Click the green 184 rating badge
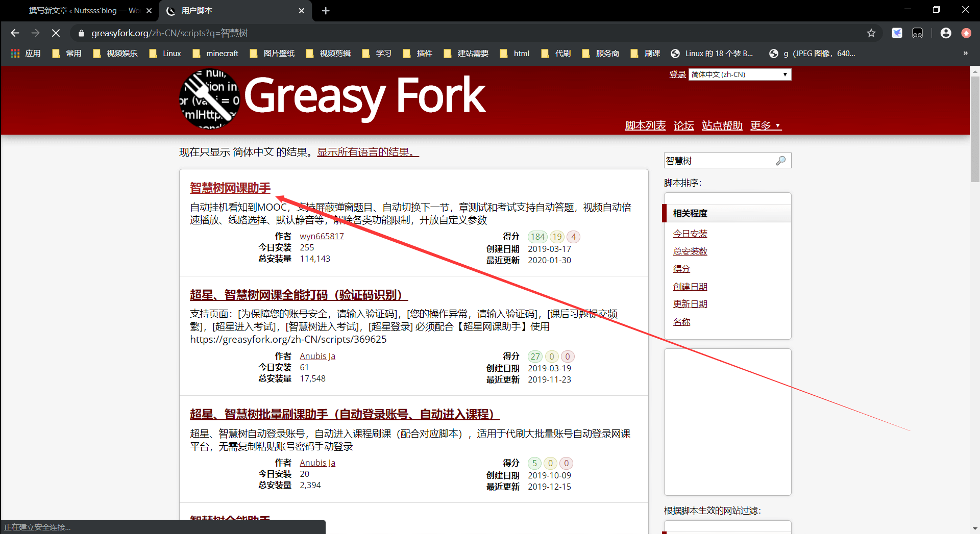 click(537, 237)
